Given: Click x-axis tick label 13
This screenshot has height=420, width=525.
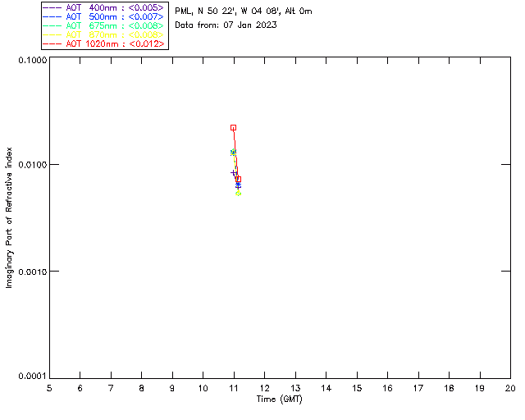Looking at the screenshot, I should click(x=295, y=388).
